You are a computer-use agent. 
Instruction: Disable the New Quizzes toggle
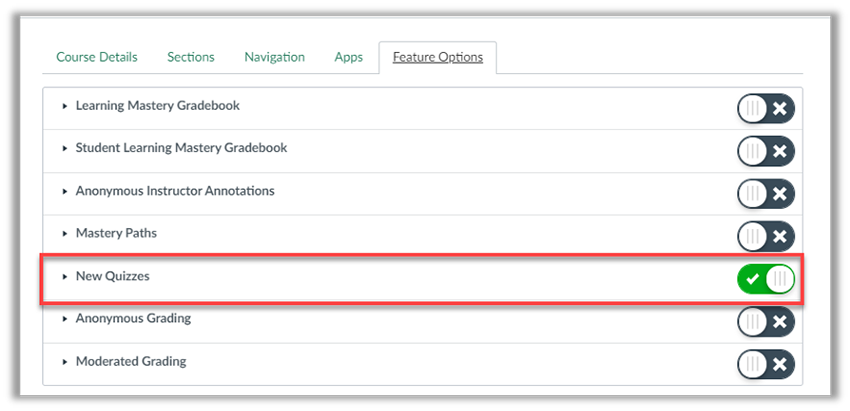click(x=766, y=279)
